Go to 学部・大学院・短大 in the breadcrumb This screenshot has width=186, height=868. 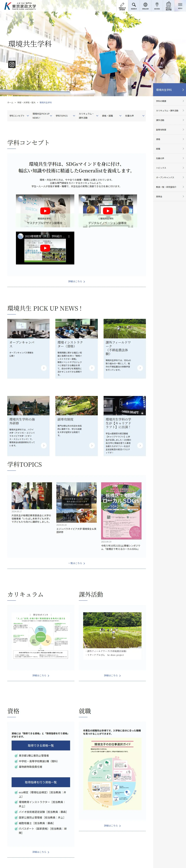click(26, 102)
